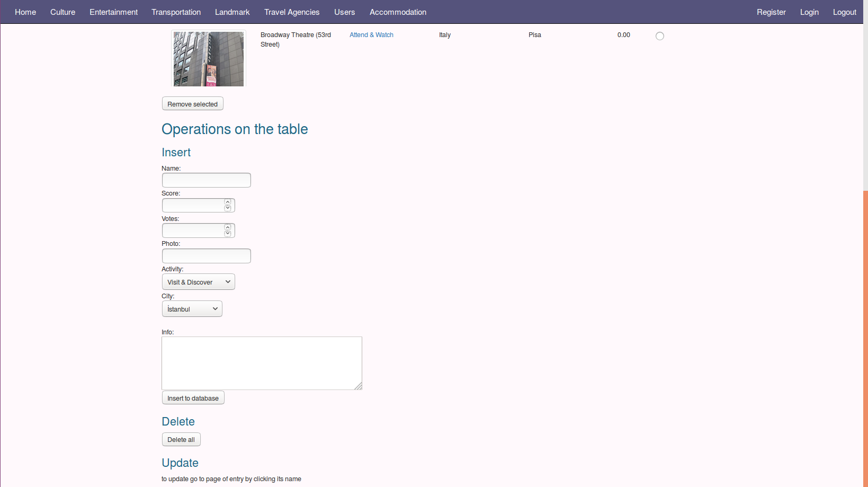The height and width of the screenshot is (487, 868).
Task: Select the Broadway Theatre row radio button
Action: coord(660,36)
